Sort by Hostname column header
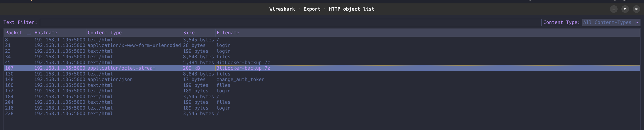644x130 pixels. [46, 33]
